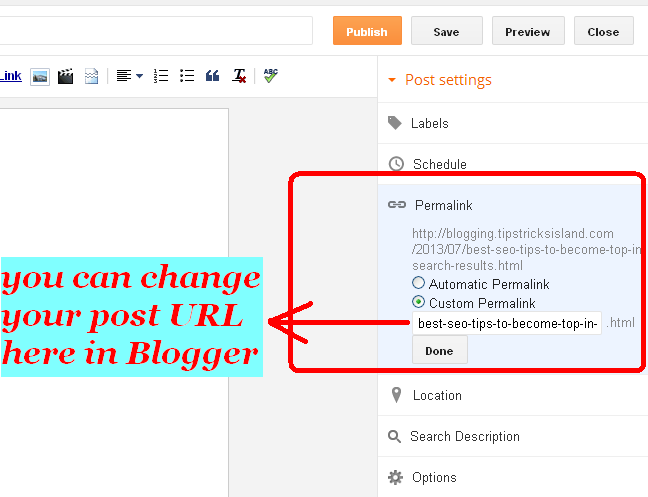Click the custom permalink text field

(507, 323)
